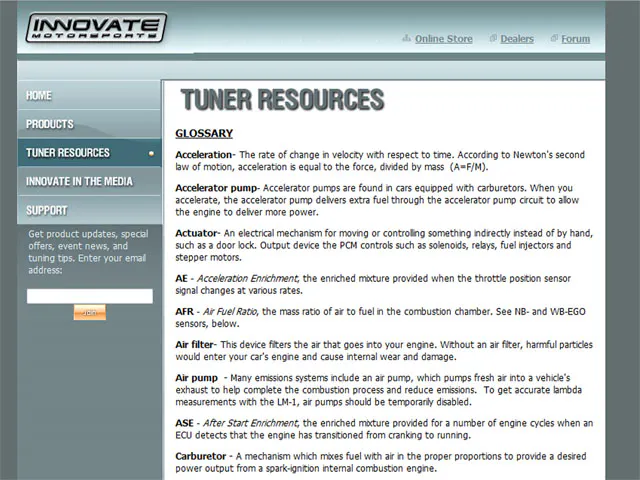Click the Innovate Motorsports logo
The height and width of the screenshot is (480, 640).
coord(96,27)
